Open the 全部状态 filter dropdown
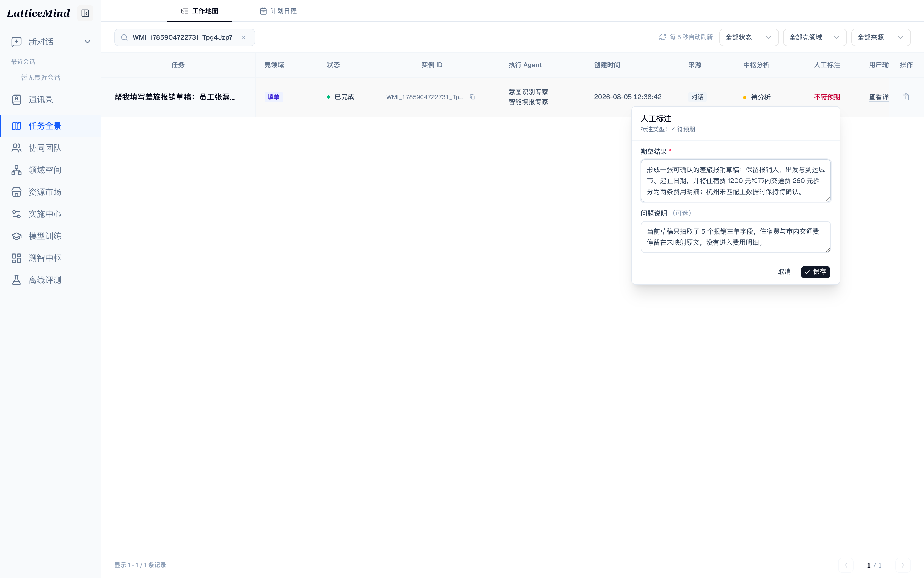Viewport: 924px width, 578px height. (748, 37)
